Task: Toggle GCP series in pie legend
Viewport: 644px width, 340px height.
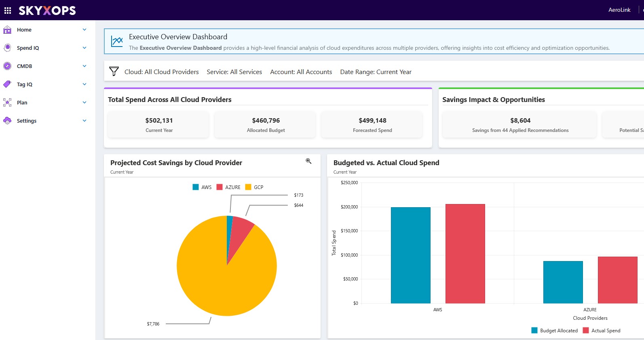Action: (x=254, y=187)
